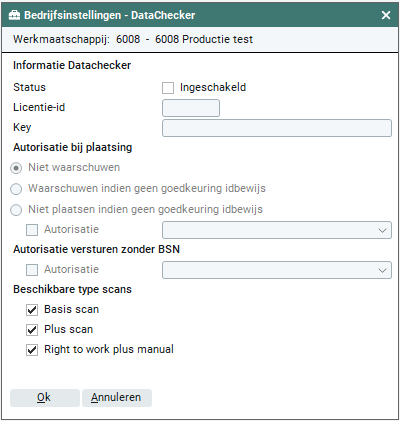Cancel with the Annuleren button
The width and height of the screenshot is (400, 421).
click(117, 398)
